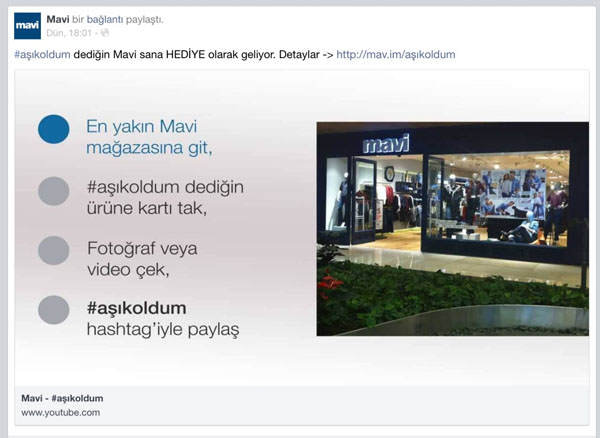600x438 pixels.
Task: Click the blue circle beside "En yakın Mavi"
Action: pos(53,130)
